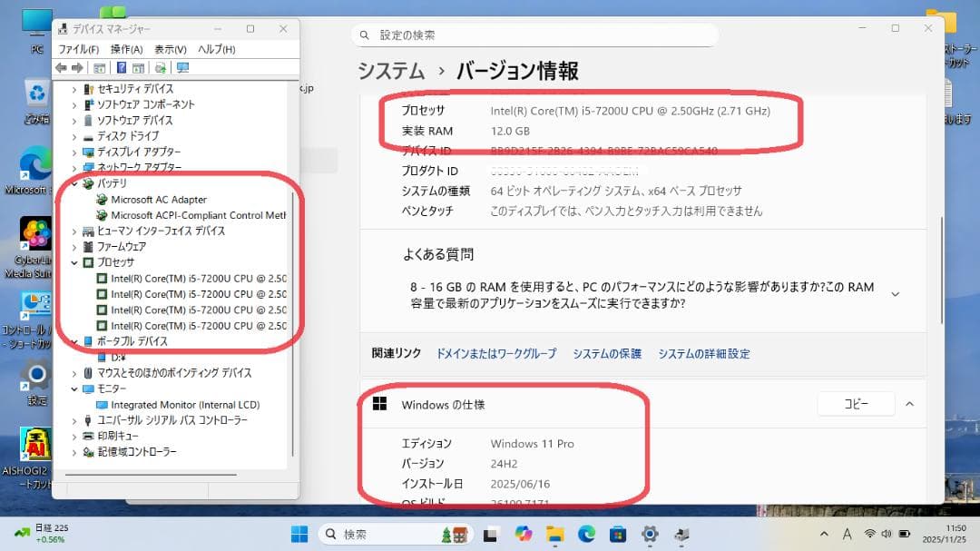Expand the ディスク ドライブ tree node
The width and height of the screenshot is (980, 551).
coord(75,135)
